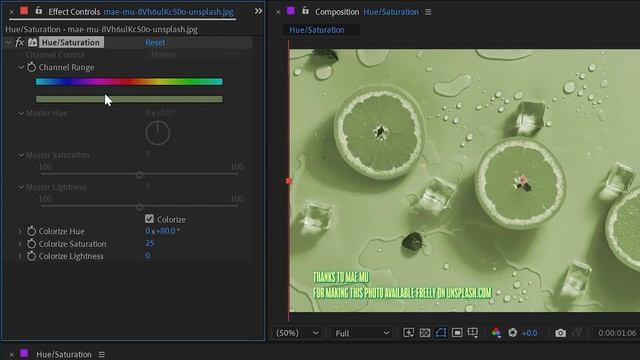
Task: Click the Hue/Saturation effect preset icon
Action: pyautogui.click(x=32, y=42)
